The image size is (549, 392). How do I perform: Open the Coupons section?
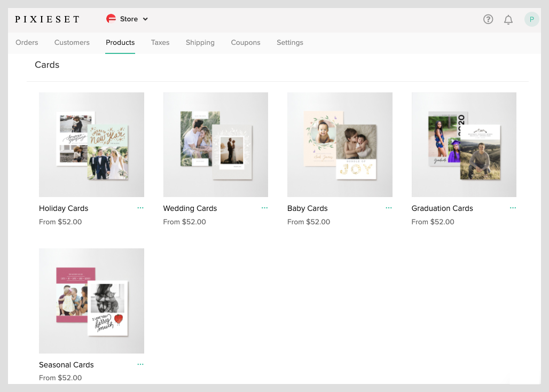pyautogui.click(x=245, y=42)
